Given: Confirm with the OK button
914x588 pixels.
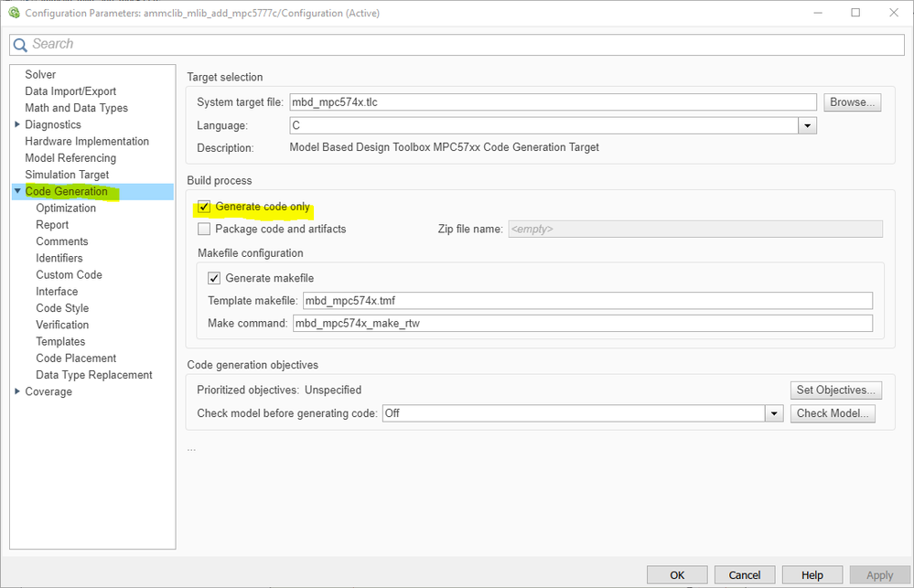Looking at the screenshot, I should (x=677, y=575).
